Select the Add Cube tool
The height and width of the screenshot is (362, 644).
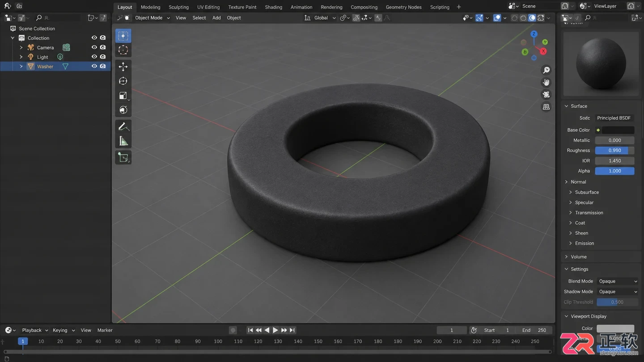tap(123, 157)
